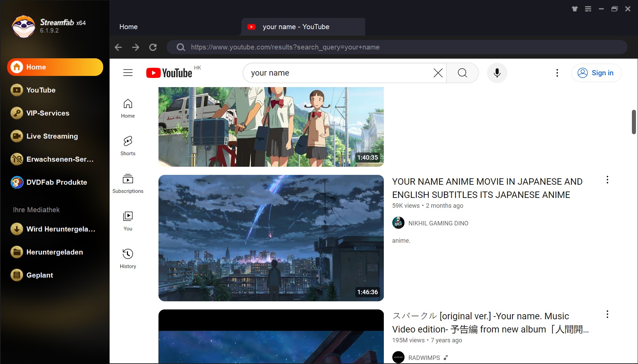
Task: Click the YouTube sidebar film icon
Action: pos(17,90)
